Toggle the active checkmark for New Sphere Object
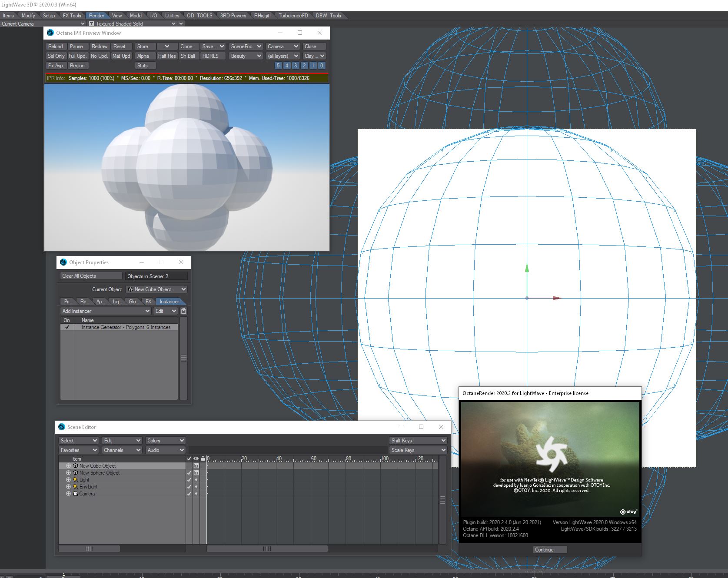Image resolution: width=728 pixels, height=578 pixels. click(189, 473)
